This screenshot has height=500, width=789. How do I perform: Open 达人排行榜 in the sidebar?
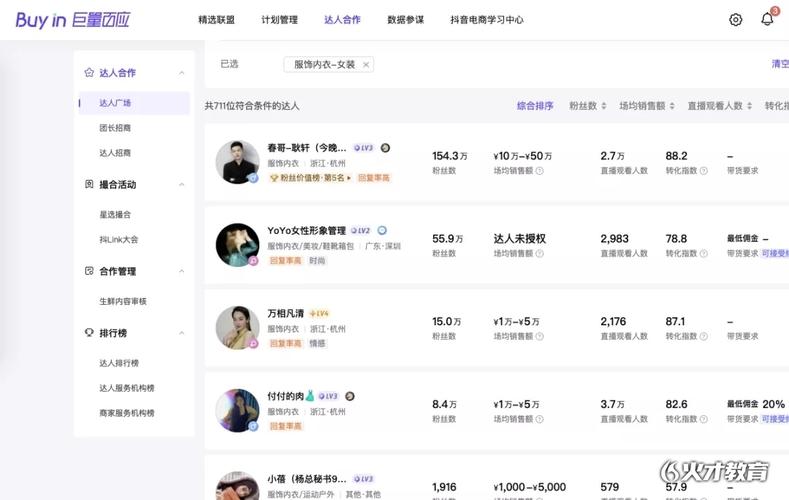pyautogui.click(x=119, y=363)
